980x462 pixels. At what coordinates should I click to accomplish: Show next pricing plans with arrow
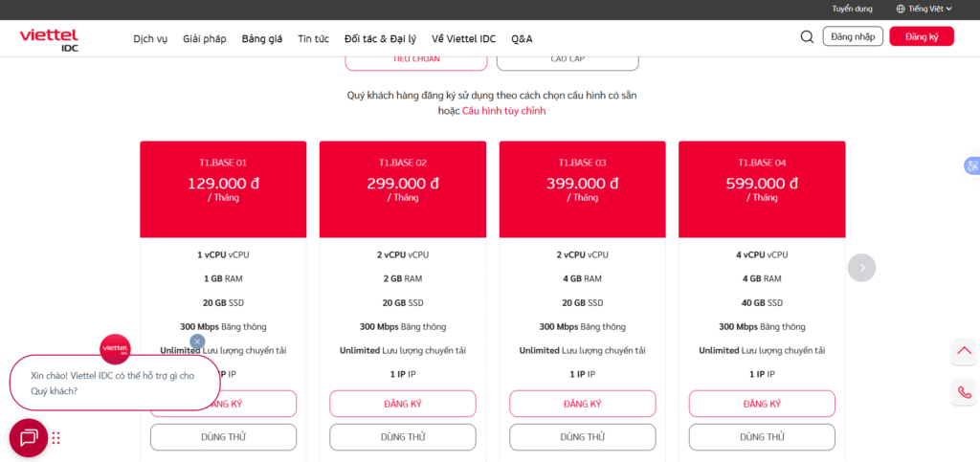[x=861, y=268]
